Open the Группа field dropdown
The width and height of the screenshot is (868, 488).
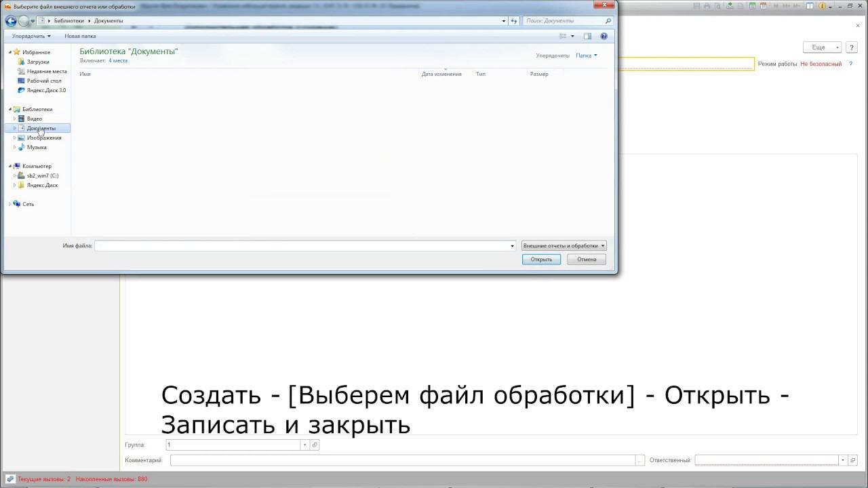coord(304,445)
